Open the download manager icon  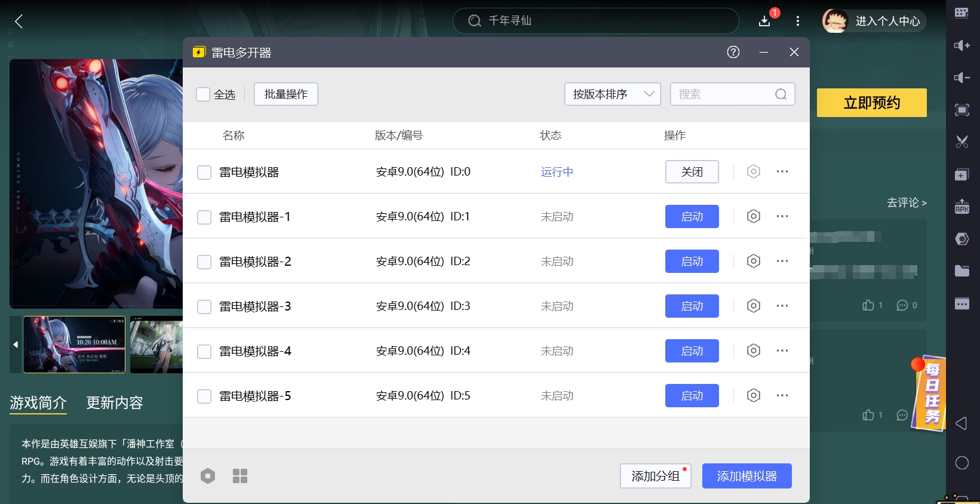coord(764,21)
